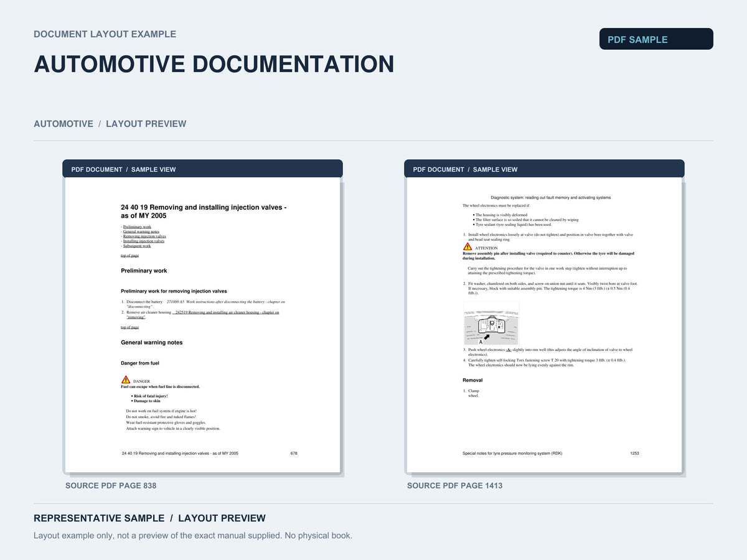747x560 pixels.
Task: Click the 24 40 19 Removing and installing title heading
Action: click(204, 211)
